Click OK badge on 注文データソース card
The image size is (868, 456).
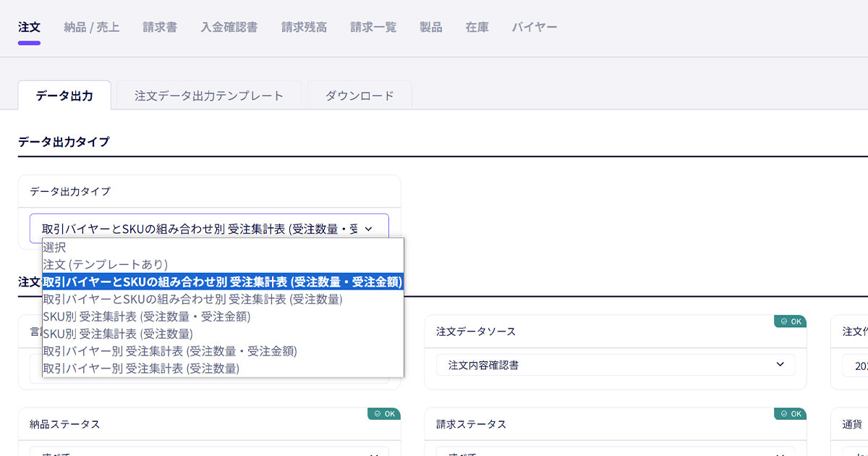click(790, 321)
